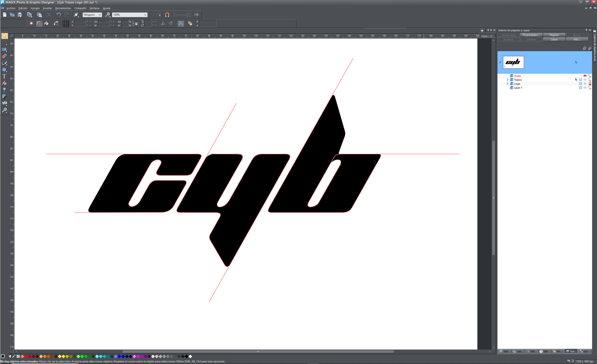Select the Fill tool
Screen dimensions: 597x364
click(x=4, y=83)
